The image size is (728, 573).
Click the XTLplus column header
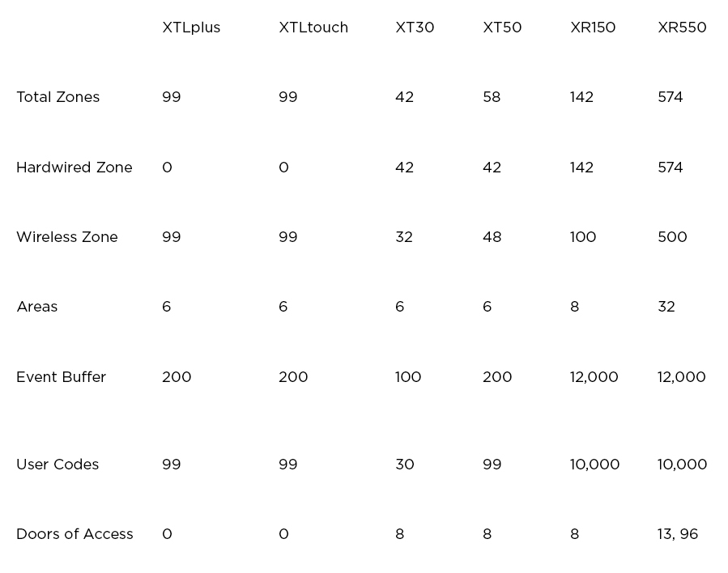tap(191, 28)
